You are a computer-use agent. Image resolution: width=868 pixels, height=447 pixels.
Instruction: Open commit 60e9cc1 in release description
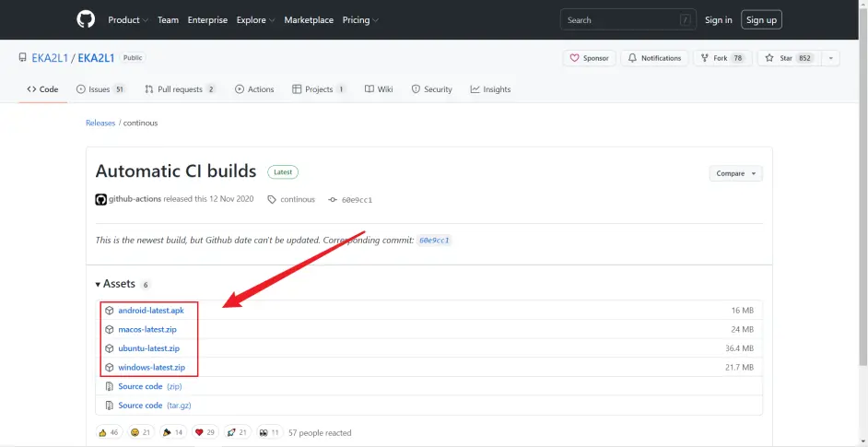pyautogui.click(x=435, y=241)
